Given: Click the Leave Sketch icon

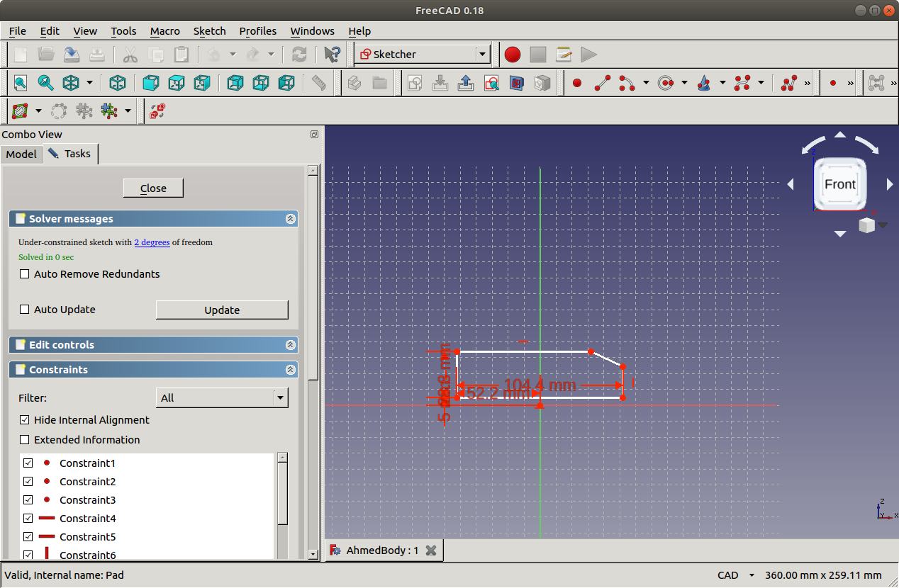Looking at the screenshot, I should point(466,83).
